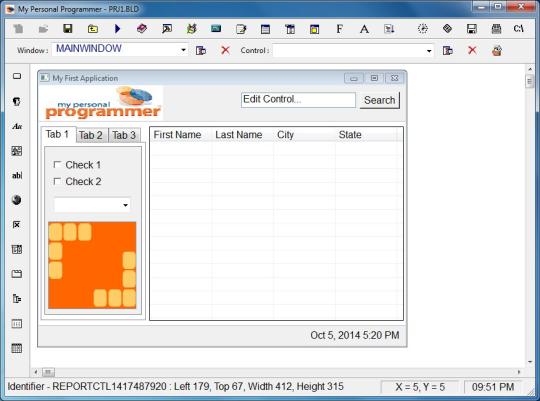Select the 'ab|' edit control tool
Viewport: 540px width, 401px height.
click(x=17, y=175)
